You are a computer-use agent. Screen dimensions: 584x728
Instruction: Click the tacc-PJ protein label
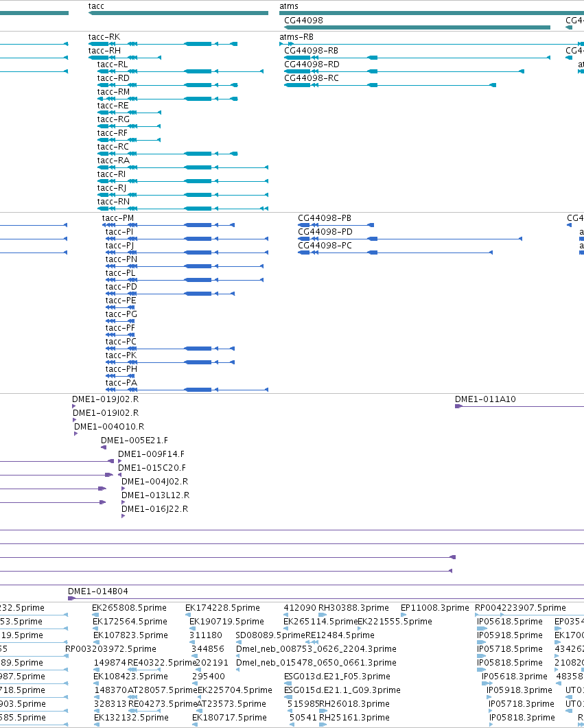pyautogui.click(x=120, y=245)
